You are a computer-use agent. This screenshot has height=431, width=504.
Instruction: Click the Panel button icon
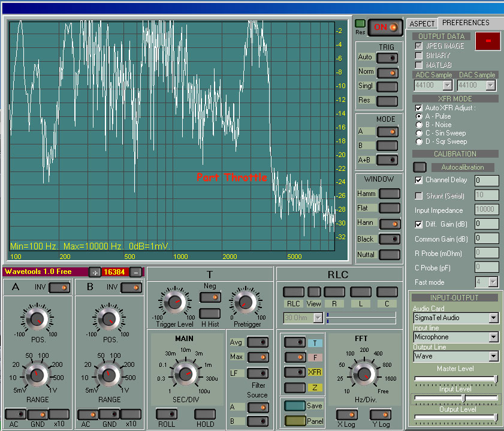(295, 421)
